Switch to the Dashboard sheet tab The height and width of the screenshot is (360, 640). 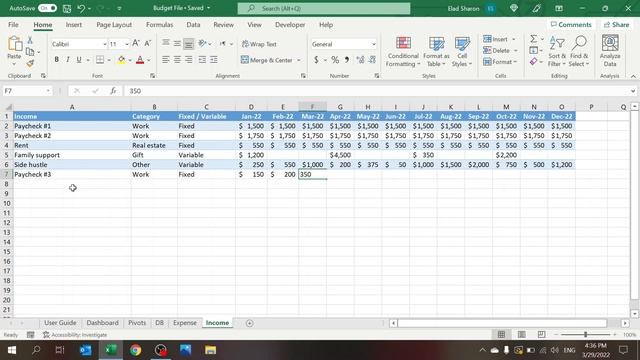[x=102, y=322]
